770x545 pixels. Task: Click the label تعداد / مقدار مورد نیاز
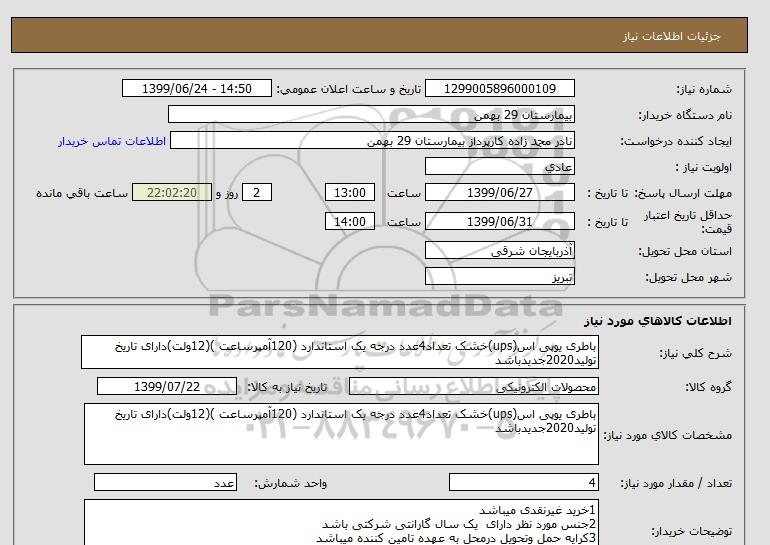click(x=676, y=484)
